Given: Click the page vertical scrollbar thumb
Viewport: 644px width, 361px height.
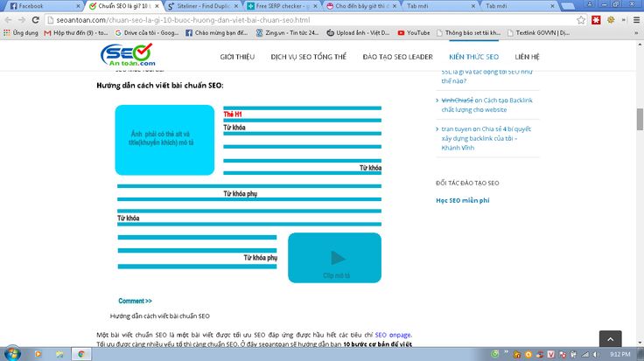Looking at the screenshot, I should [x=640, y=120].
